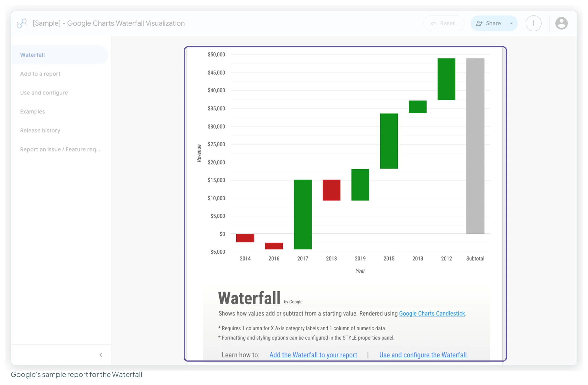Click the $50,000 axis value
Screen dimensions: 588x385
(x=216, y=55)
